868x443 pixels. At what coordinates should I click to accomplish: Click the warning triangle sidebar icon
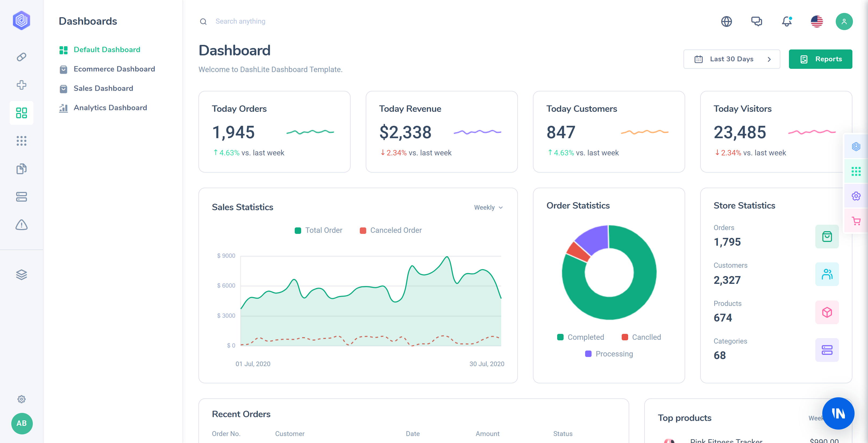(x=22, y=225)
